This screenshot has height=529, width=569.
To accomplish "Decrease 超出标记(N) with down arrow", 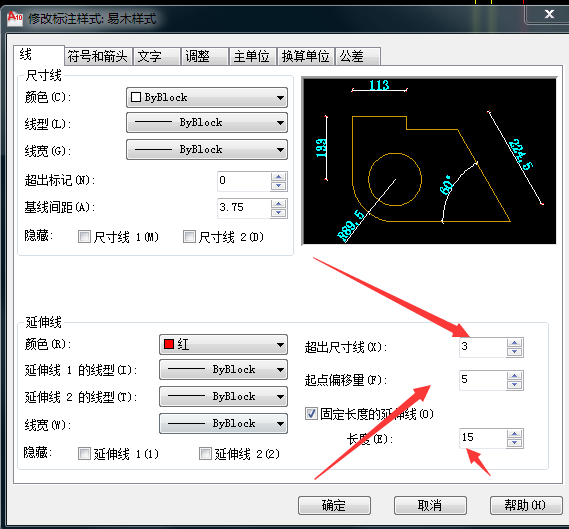I will coord(279,186).
